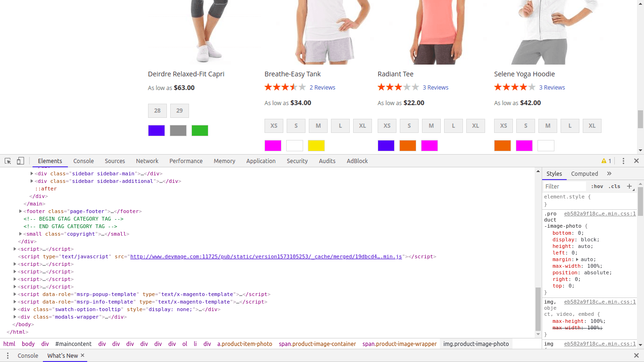The image size is (644, 362).
Task: Open the Security tab
Action: point(297,161)
